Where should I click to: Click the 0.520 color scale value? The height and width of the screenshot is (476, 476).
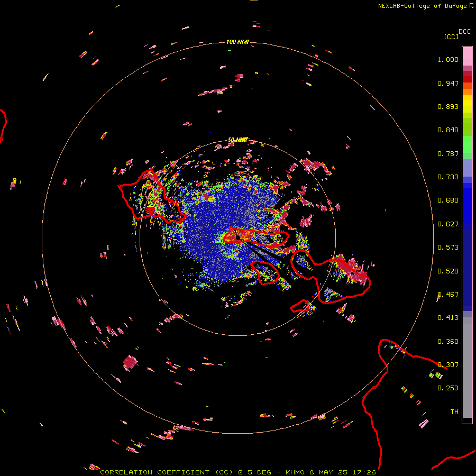448,271
